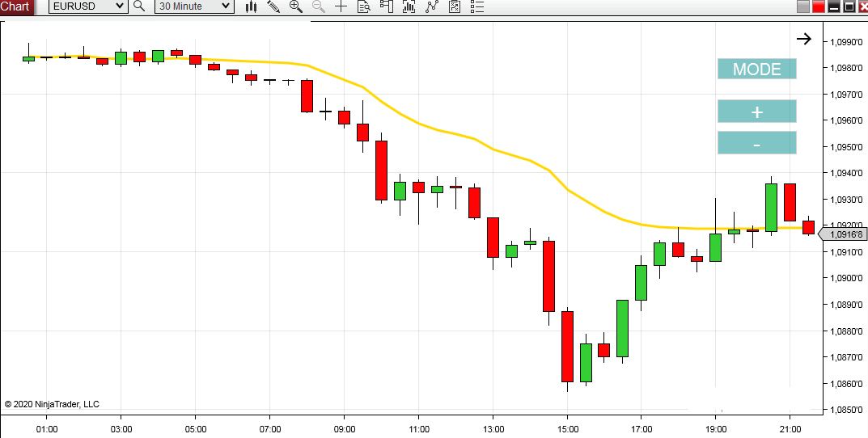Click the right arrow scroll-to-latest icon
The height and width of the screenshot is (438, 868).
coord(804,39)
